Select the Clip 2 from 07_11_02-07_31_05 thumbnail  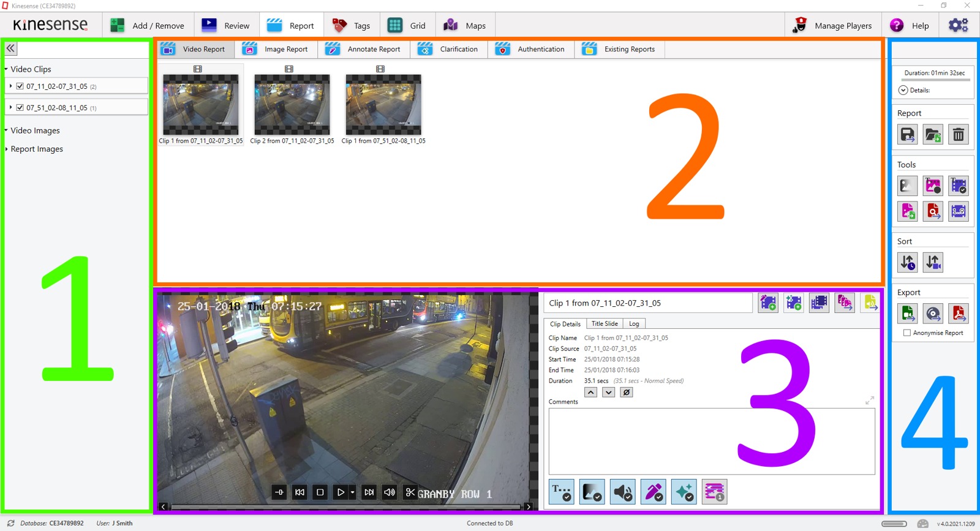292,105
